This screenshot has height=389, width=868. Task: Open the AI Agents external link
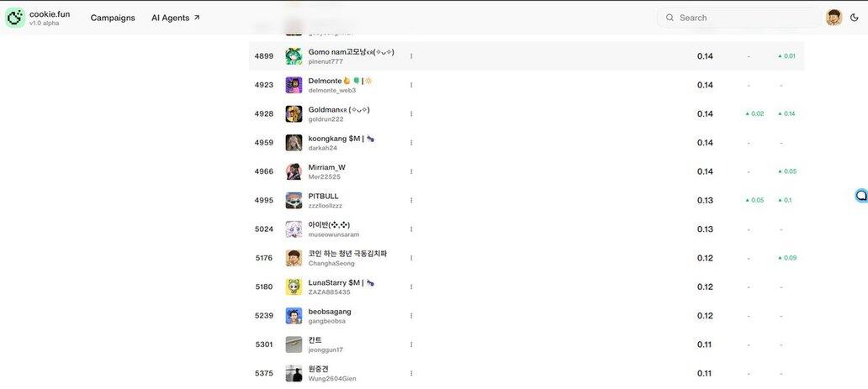176,18
